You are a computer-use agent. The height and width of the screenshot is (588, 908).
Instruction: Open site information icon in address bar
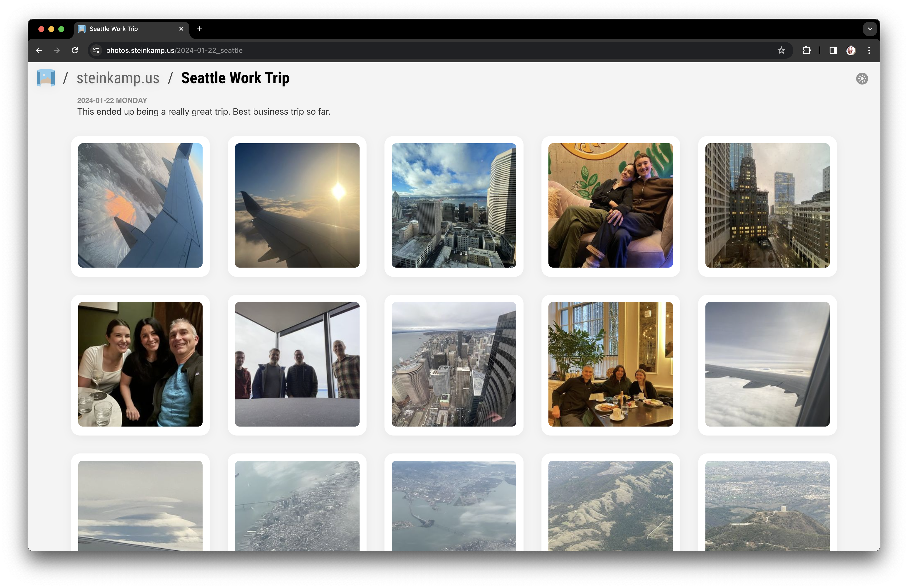(x=96, y=50)
